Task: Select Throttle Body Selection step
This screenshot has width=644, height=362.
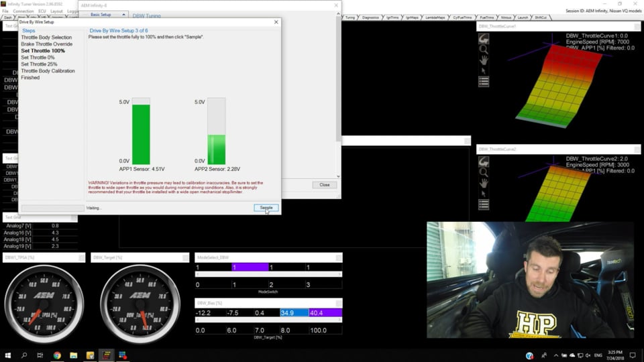Action: point(46,38)
